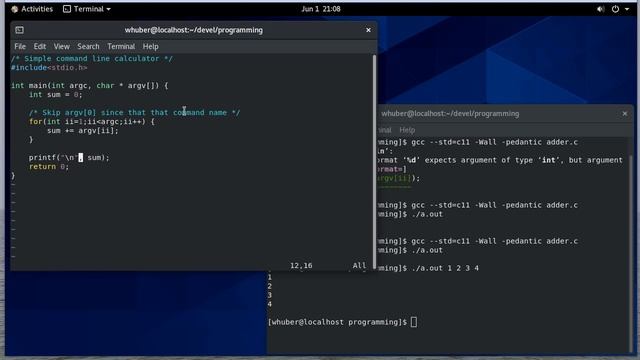Open the Help menu in front terminal
The width and height of the screenshot is (640, 360).
[151, 47]
